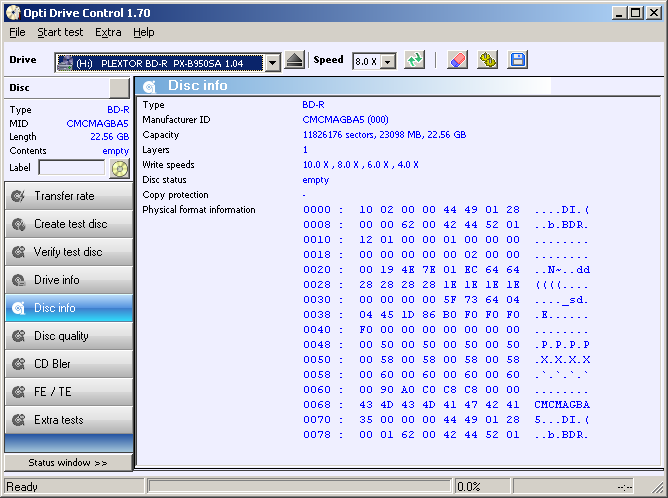The width and height of the screenshot is (668, 498).
Task: Open the CD Bler test panel
Action: click(69, 364)
